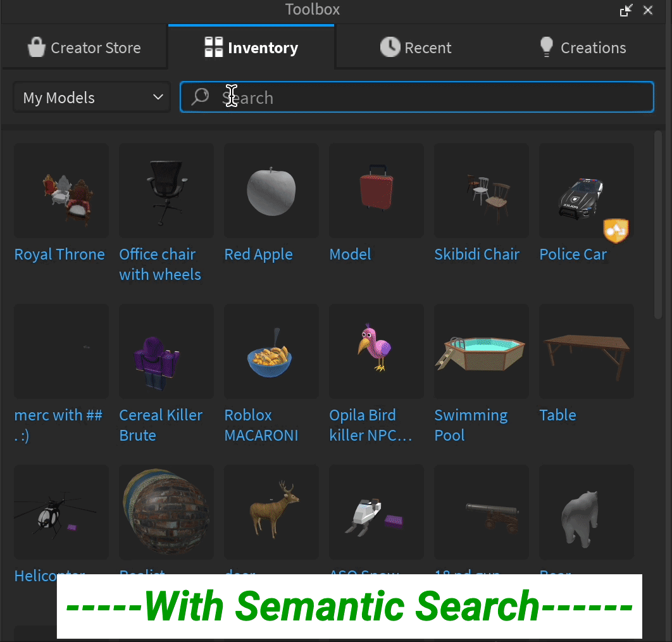Click the magnifying glass search icon
Screen dimensions: 672x642
pos(200,96)
